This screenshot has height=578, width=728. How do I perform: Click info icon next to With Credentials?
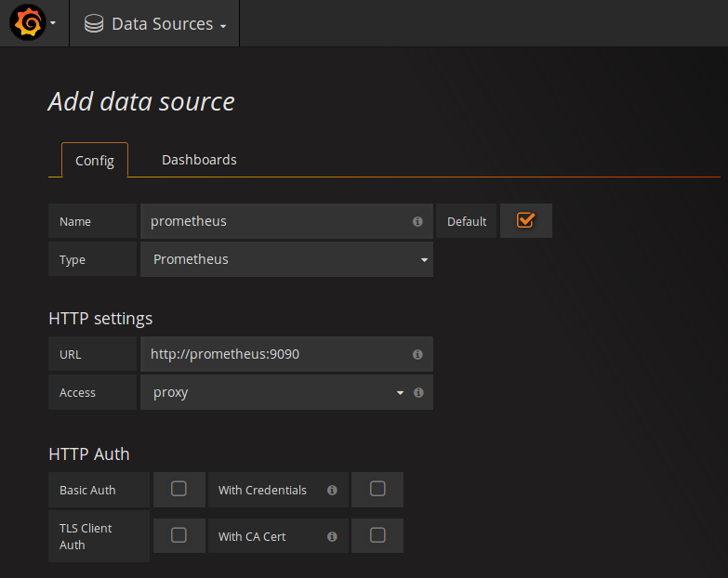pyautogui.click(x=332, y=490)
